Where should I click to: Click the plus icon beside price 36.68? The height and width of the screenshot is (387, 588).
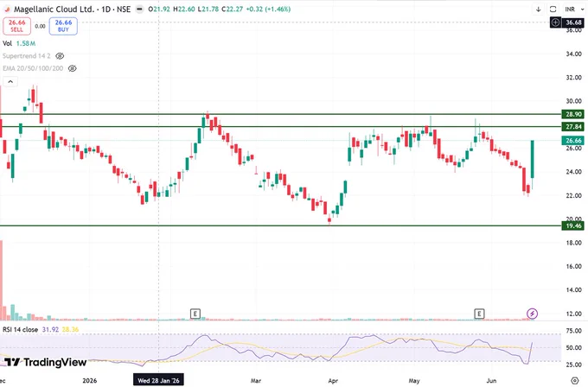click(555, 22)
